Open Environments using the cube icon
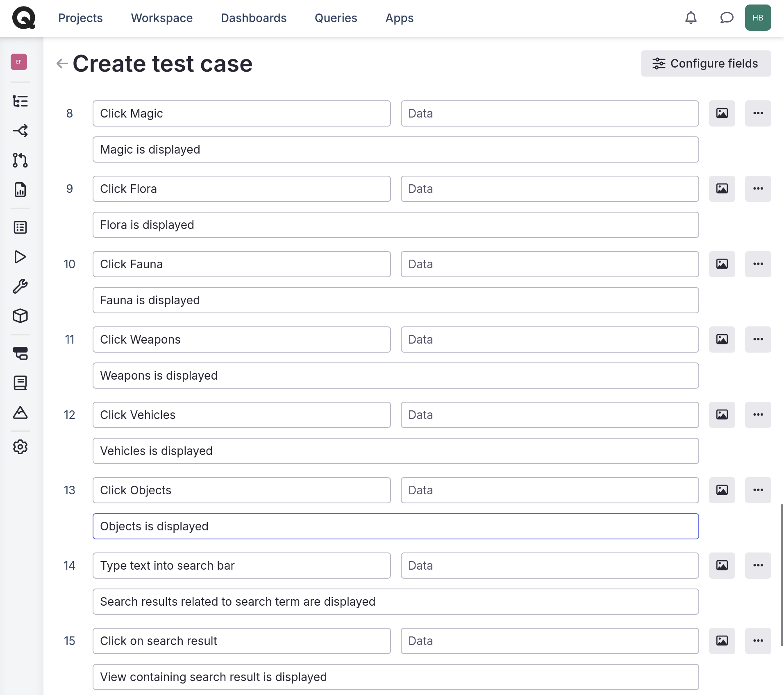The width and height of the screenshot is (784, 695). [20, 315]
